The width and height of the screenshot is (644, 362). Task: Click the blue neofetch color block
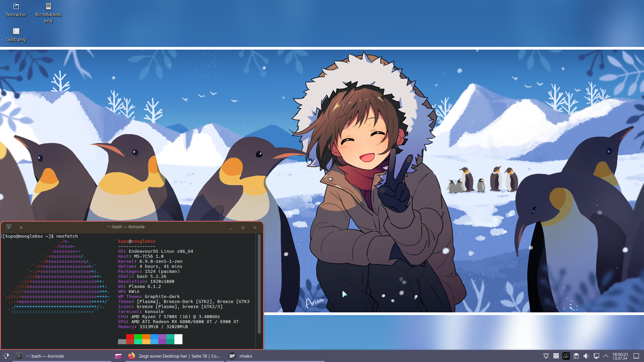pyautogui.click(x=154, y=339)
